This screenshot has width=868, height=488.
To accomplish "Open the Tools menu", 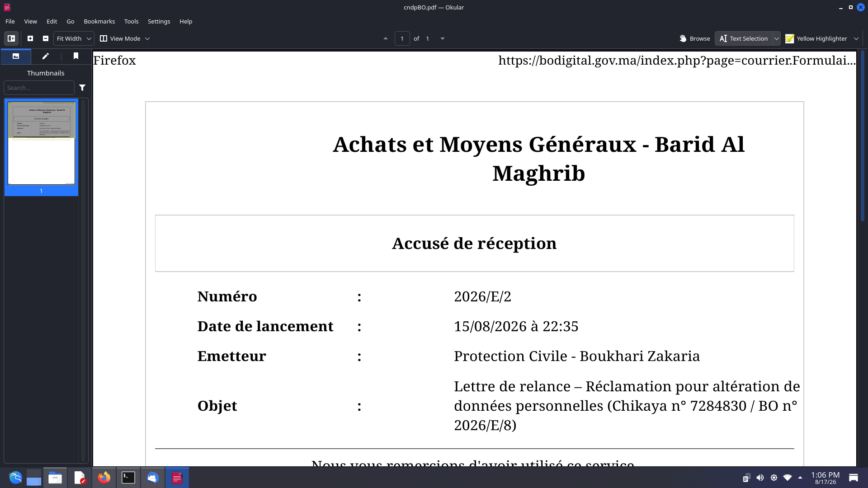I will tap(131, 21).
